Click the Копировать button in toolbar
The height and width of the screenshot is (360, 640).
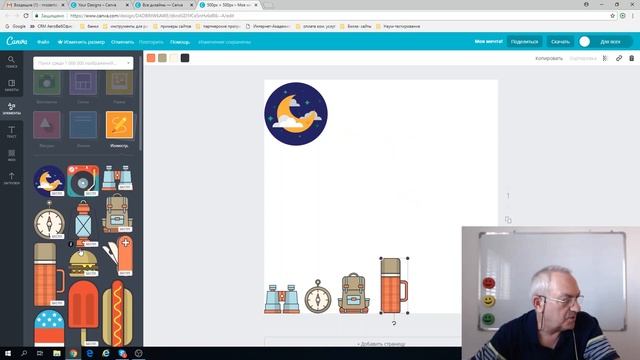click(549, 58)
